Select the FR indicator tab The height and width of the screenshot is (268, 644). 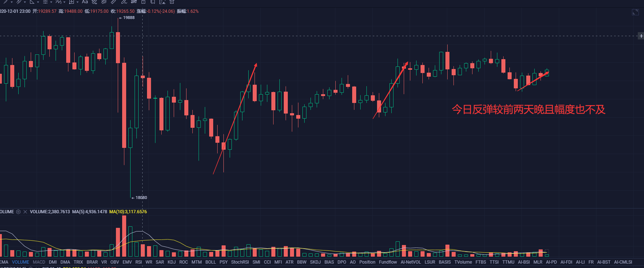coord(591,262)
